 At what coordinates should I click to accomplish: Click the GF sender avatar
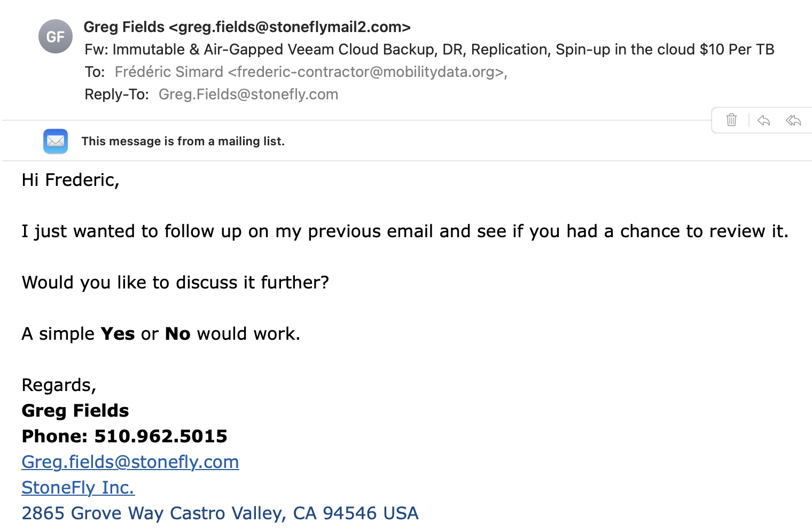pos(56,36)
